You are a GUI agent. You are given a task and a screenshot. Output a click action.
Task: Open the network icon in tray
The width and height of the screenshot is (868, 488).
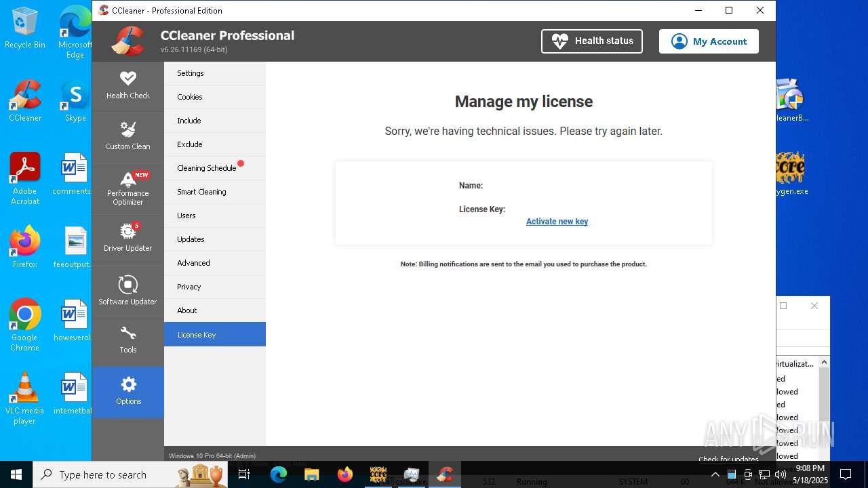pyautogui.click(x=764, y=474)
